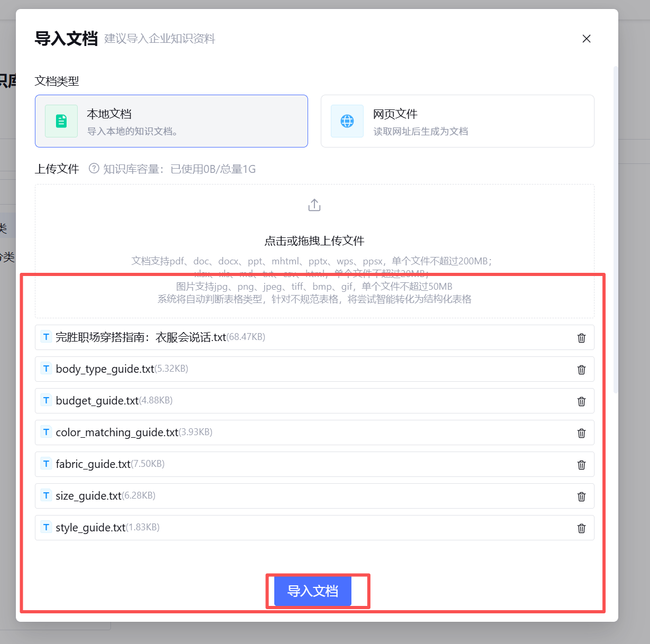Viewport: 650px width, 644px height.
Task: Delete the budget_guide.txt file
Action: pos(581,401)
